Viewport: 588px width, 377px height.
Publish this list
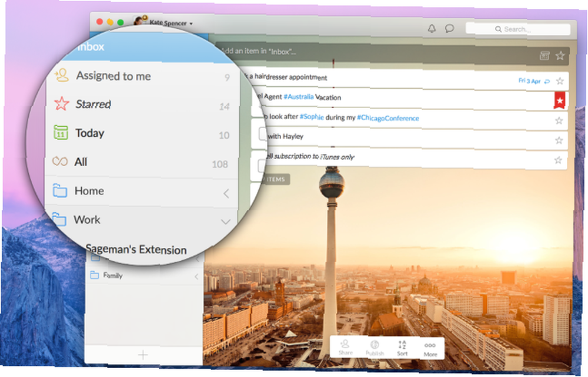375,348
